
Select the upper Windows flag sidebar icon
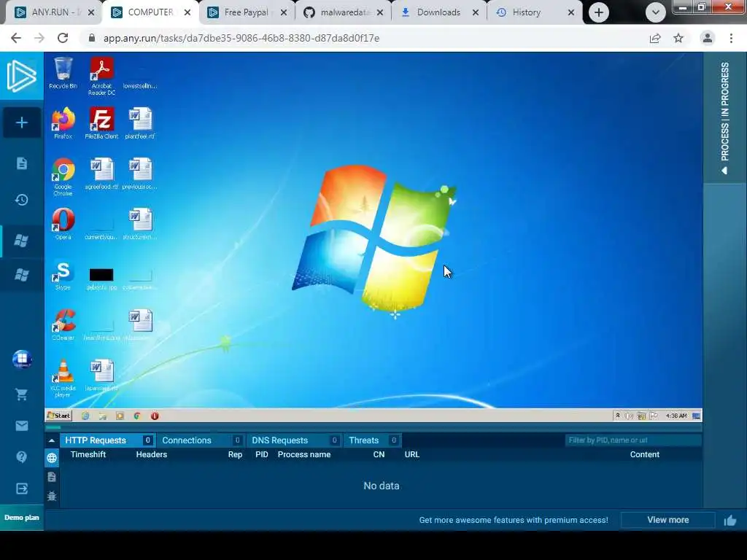(21, 241)
